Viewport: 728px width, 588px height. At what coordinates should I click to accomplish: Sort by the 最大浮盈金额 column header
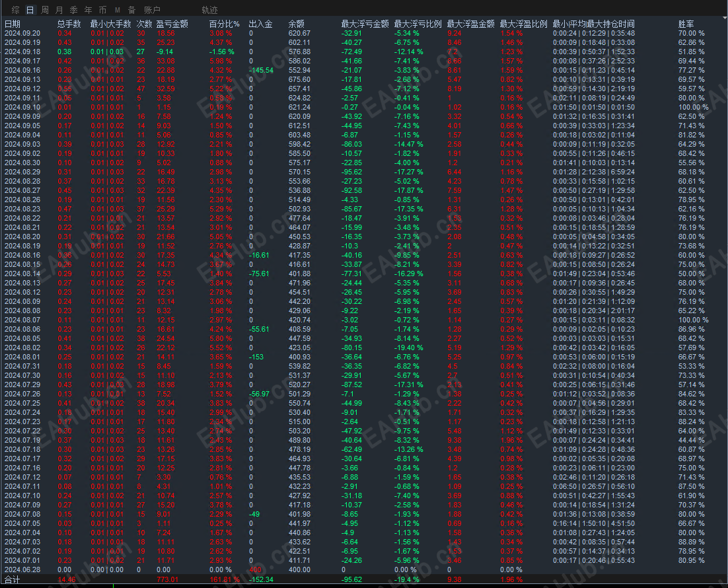[x=471, y=24]
